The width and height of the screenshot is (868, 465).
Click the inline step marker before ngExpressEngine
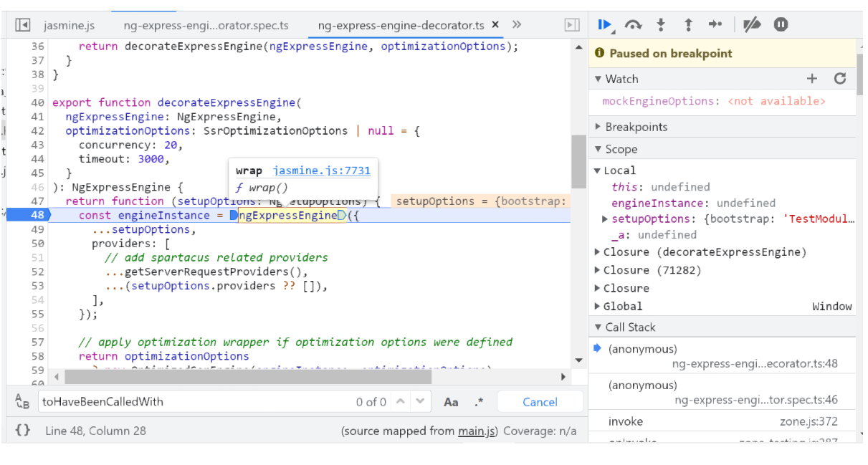234,215
